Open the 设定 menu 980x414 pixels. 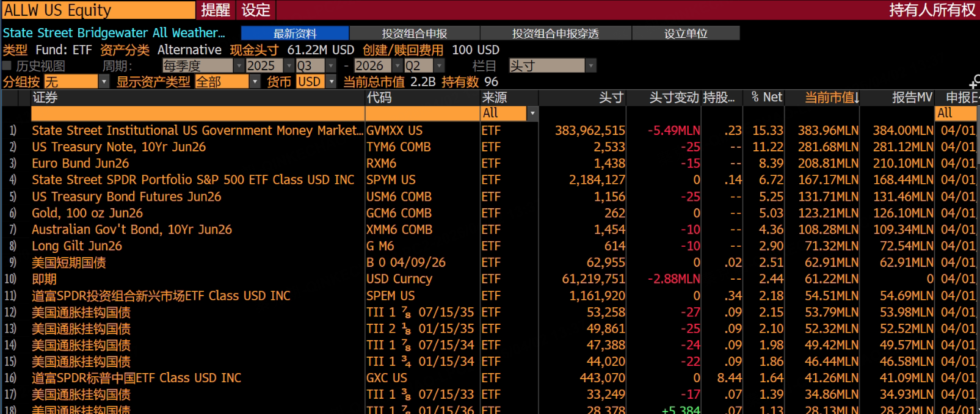(256, 10)
